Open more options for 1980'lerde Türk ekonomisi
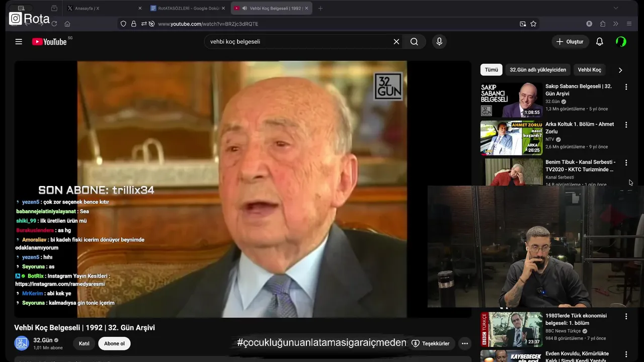 [x=626, y=317]
